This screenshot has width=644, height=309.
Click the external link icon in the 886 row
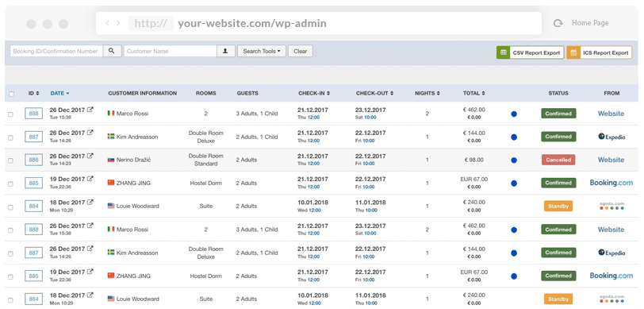click(x=90, y=156)
